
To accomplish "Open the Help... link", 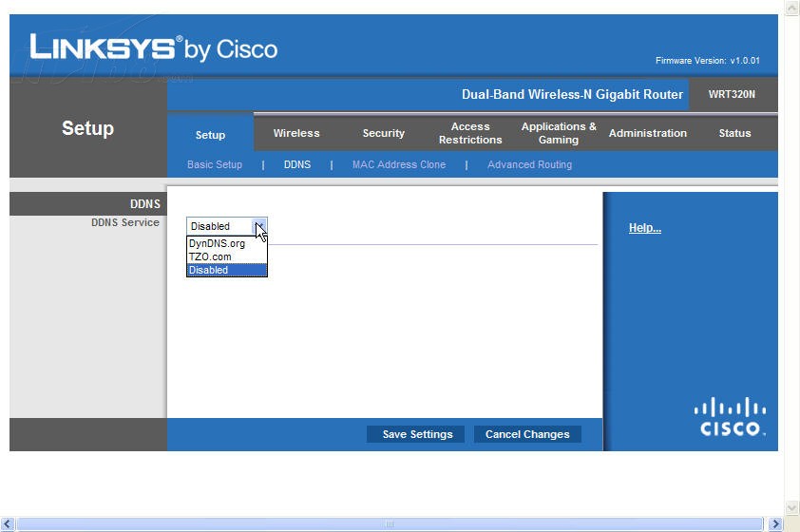I will pos(645,228).
